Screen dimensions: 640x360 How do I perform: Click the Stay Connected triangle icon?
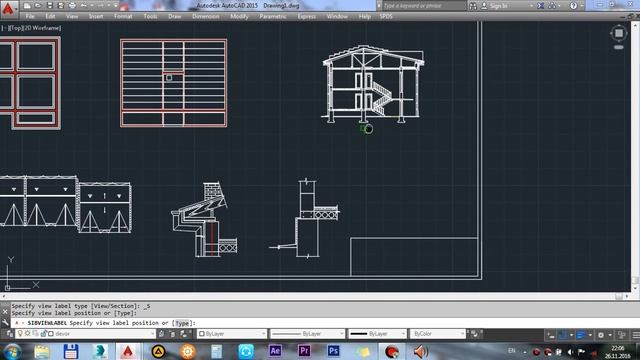coord(552,6)
